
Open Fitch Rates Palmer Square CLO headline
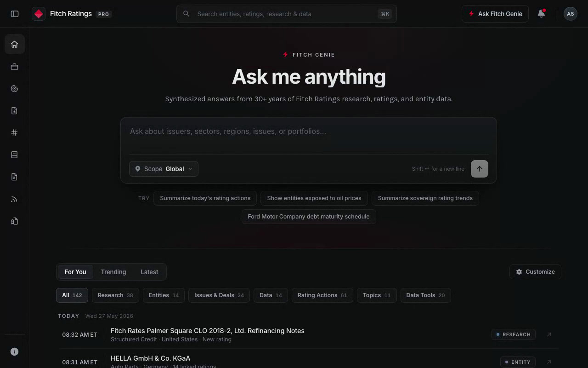[208, 331]
